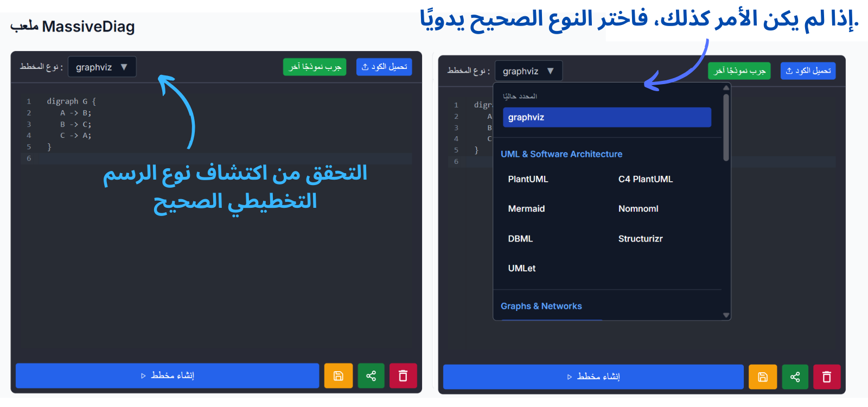Select Structurizr diagram type
The height and width of the screenshot is (407, 868).
tap(641, 239)
